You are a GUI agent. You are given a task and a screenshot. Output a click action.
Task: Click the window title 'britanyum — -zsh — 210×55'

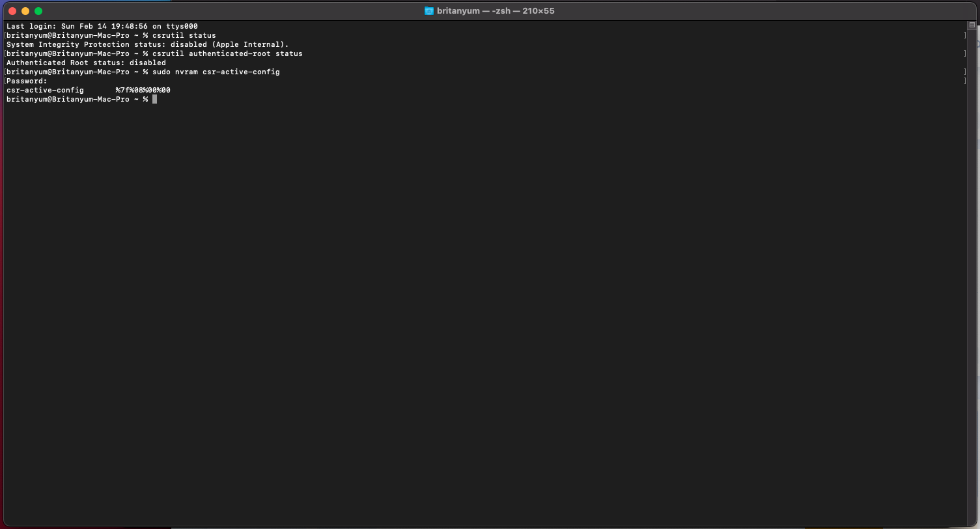[495, 11]
